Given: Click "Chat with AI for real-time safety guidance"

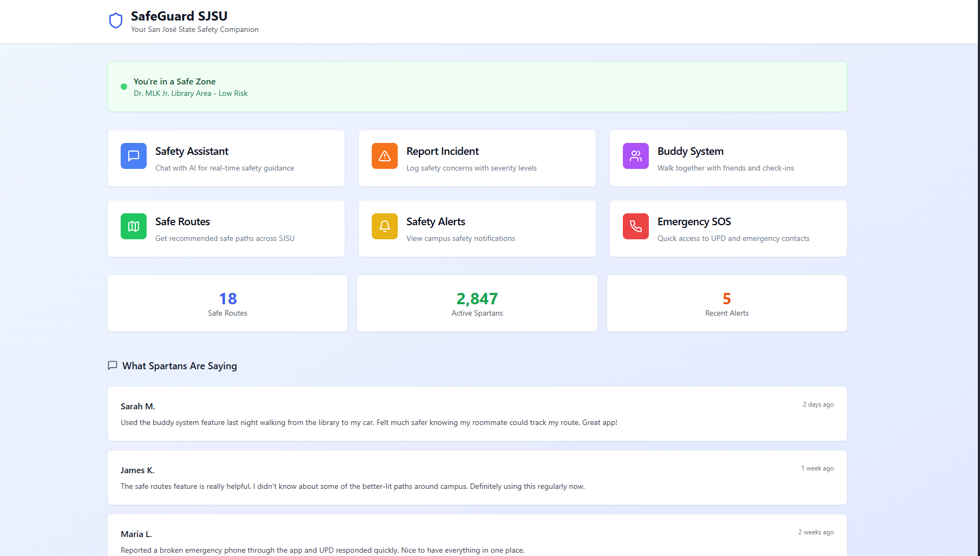Looking at the screenshot, I should pyautogui.click(x=225, y=168).
